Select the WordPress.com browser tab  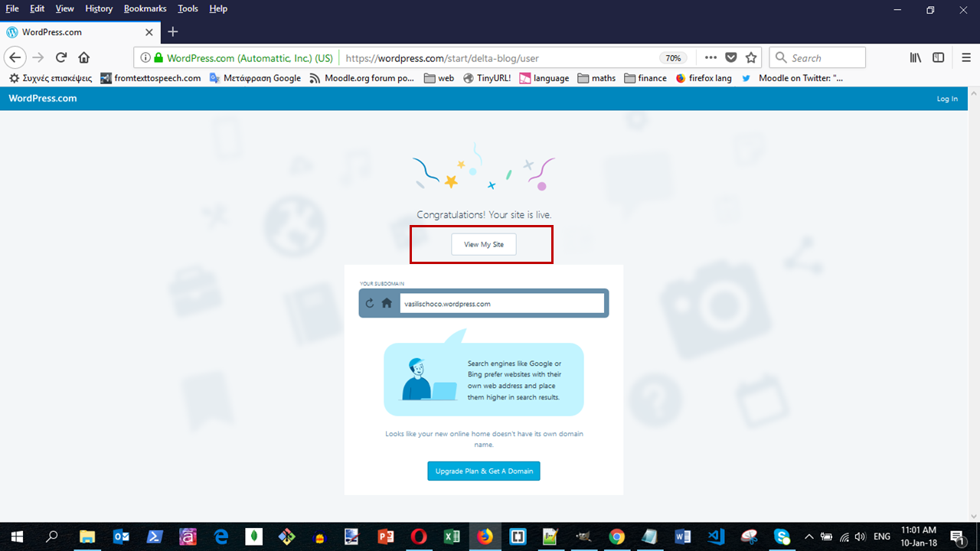coord(81,32)
